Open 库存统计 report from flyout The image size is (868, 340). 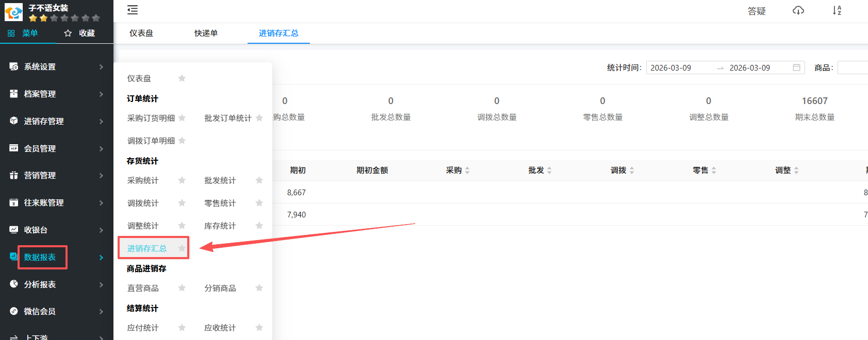220,226
